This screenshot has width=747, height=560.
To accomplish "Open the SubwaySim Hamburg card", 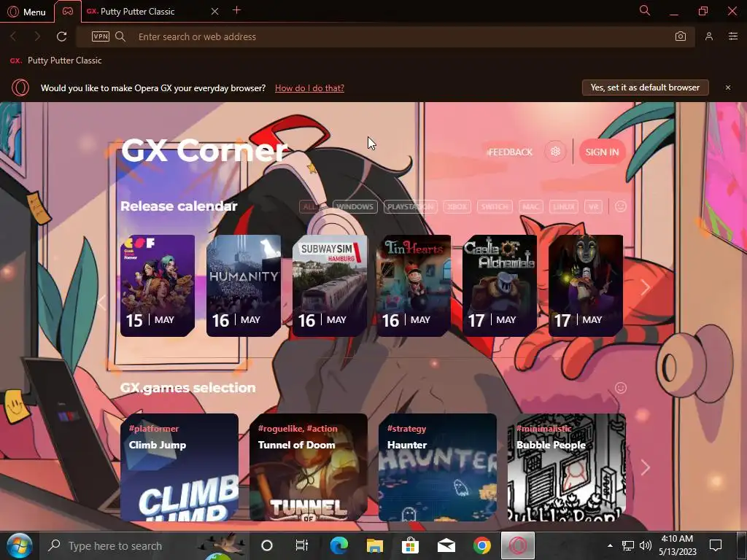I will click(330, 286).
